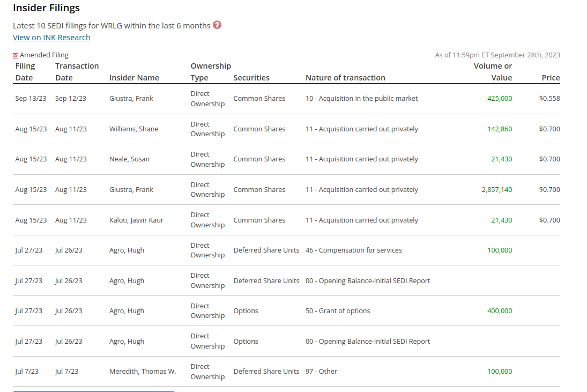Click the 2,857,140 volume figure
The width and height of the screenshot is (587, 392).
(x=496, y=190)
